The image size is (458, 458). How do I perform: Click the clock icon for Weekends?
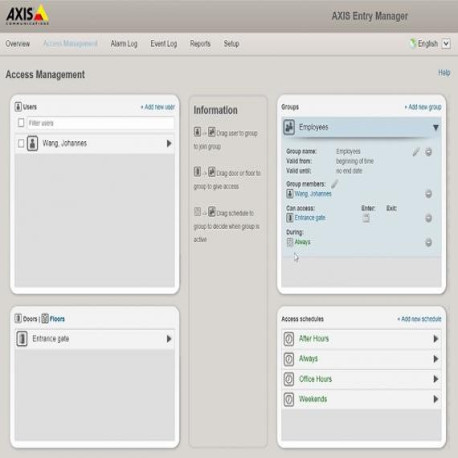(x=289, y=399)
